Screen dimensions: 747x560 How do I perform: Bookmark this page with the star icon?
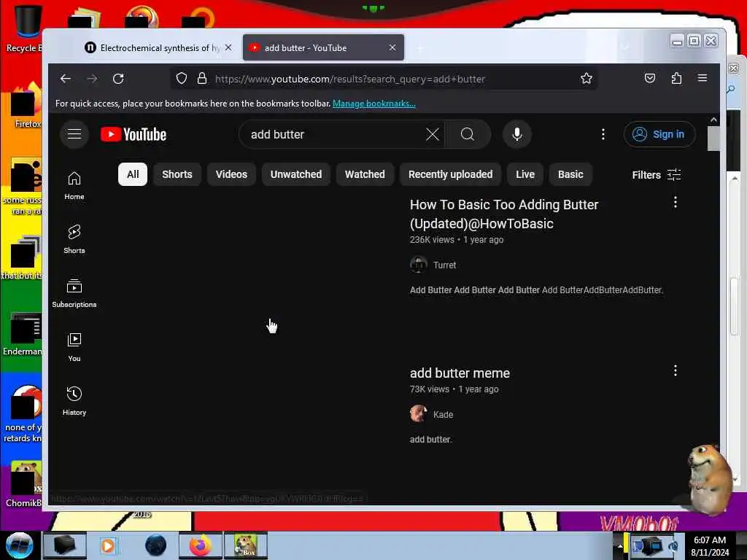pyautogui.click(x=586, y=79)
